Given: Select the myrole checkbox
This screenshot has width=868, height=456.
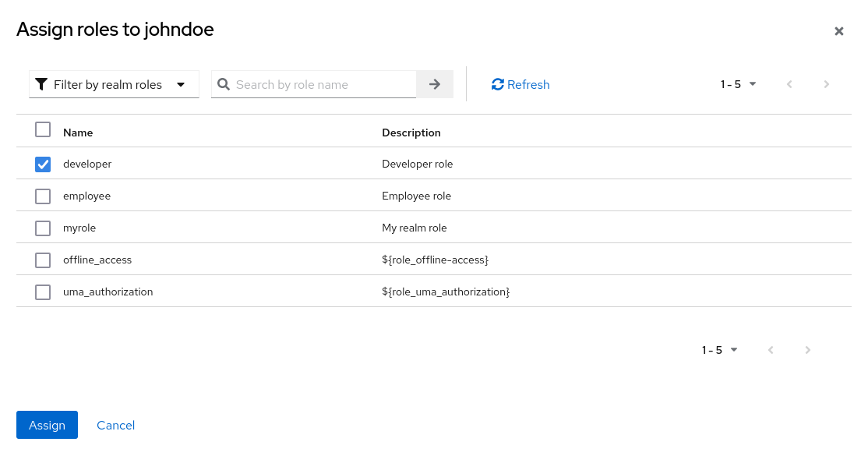Looking at the screenshot, I should click(x=43, y=228).
